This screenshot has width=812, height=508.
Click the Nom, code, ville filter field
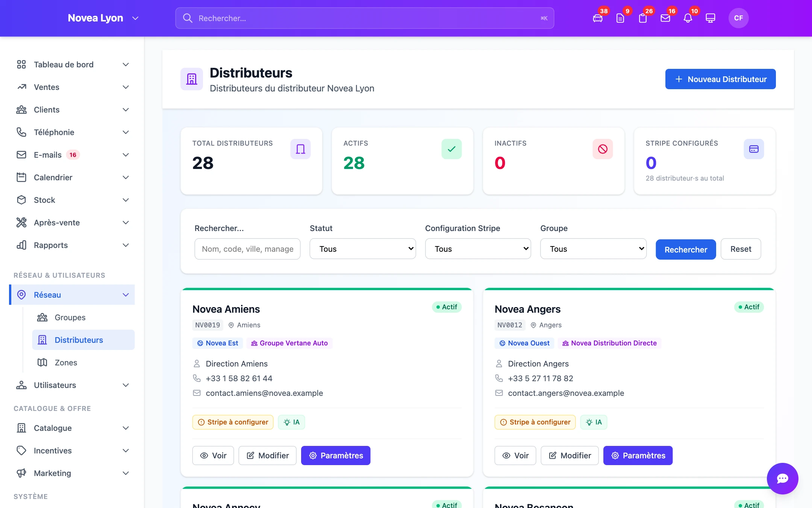coord(247,249)
